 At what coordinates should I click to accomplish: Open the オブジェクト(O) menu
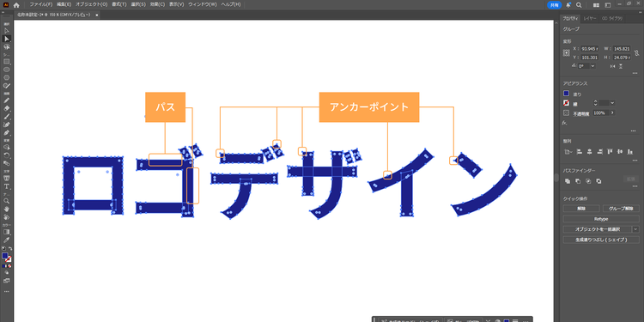click(91, 4)
